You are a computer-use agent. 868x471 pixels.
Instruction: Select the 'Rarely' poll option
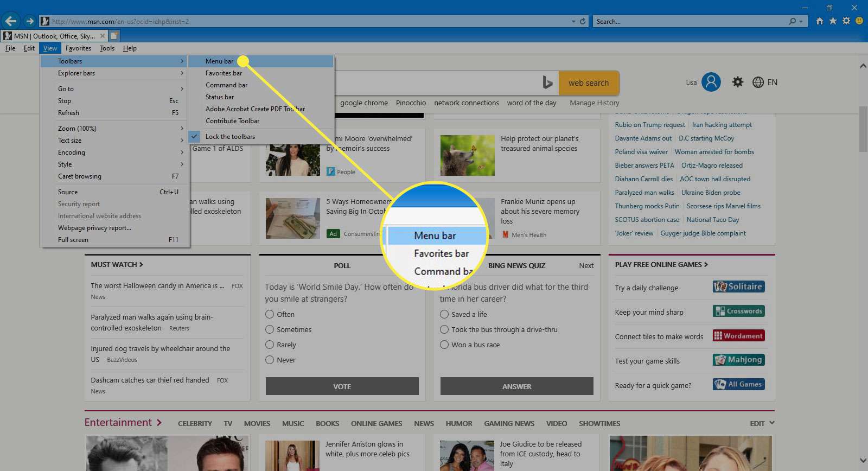[x=270, y=345]
